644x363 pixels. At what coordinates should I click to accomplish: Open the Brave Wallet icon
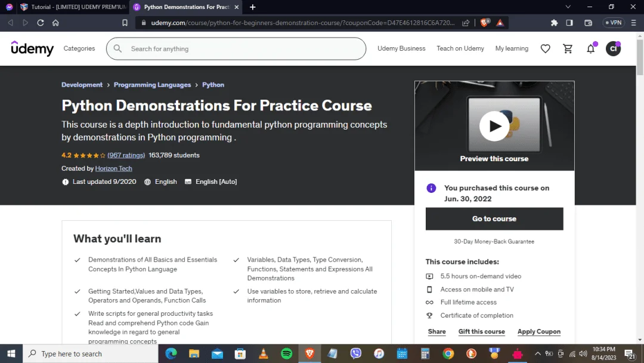coord(588,23)
